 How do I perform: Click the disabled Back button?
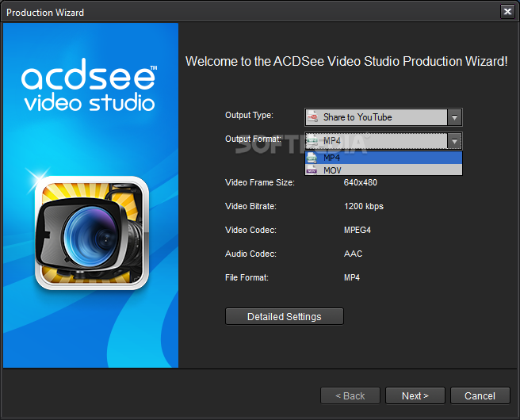click(350, 395)
